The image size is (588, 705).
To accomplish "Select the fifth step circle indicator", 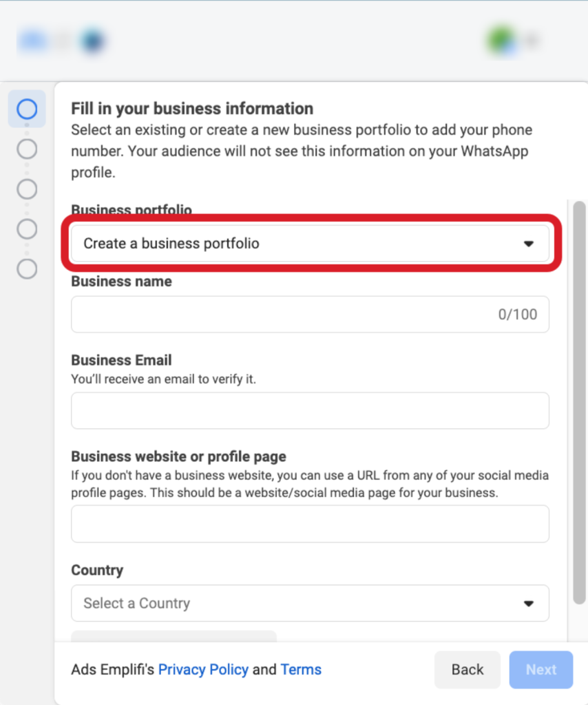I will (27, 269).
